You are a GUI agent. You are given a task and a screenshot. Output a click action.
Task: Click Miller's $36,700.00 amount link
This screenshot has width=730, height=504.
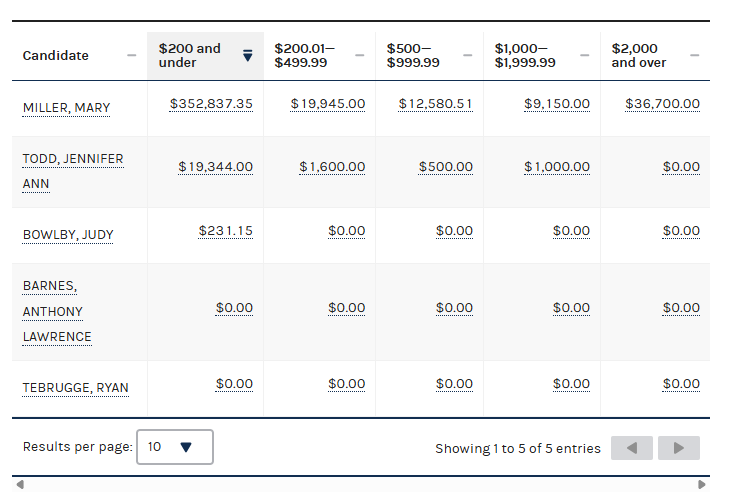click(662, 104)
